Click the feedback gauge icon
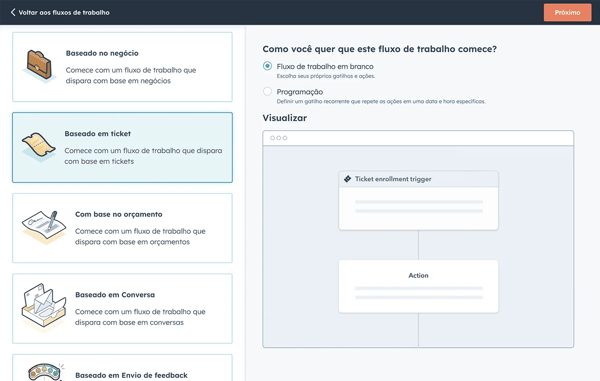 (x=46, y=372)
